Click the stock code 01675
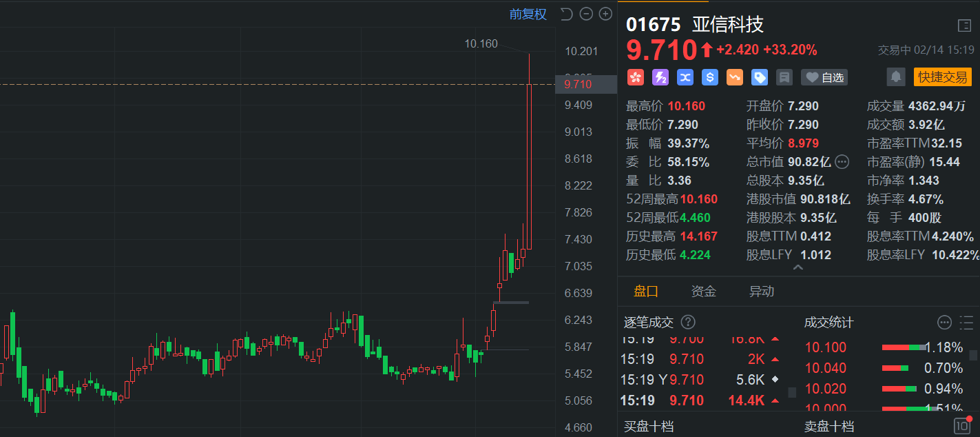The height and width of the screenshot is (437, 980). [653, 25]
